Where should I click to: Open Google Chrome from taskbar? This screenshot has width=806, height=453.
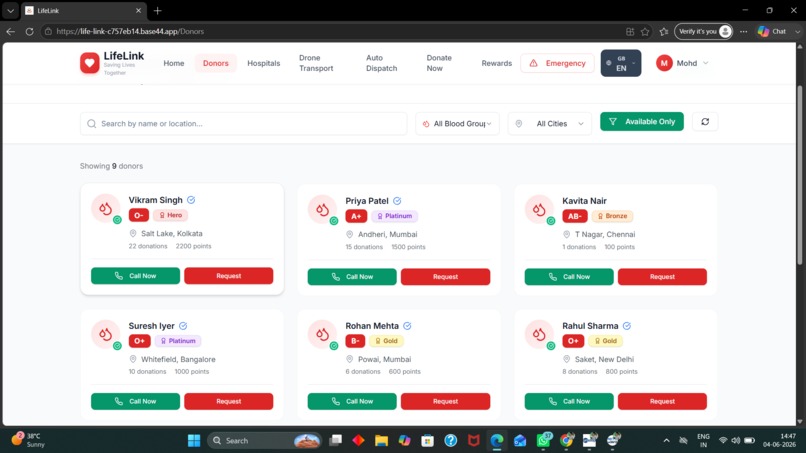click(566, 441)
